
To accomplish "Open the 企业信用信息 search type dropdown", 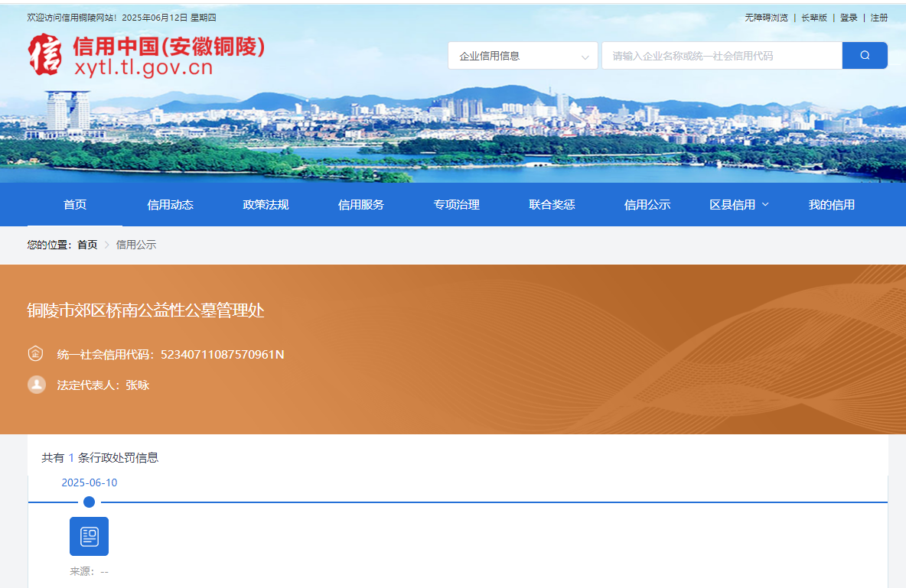I will (x=523, y=56).
